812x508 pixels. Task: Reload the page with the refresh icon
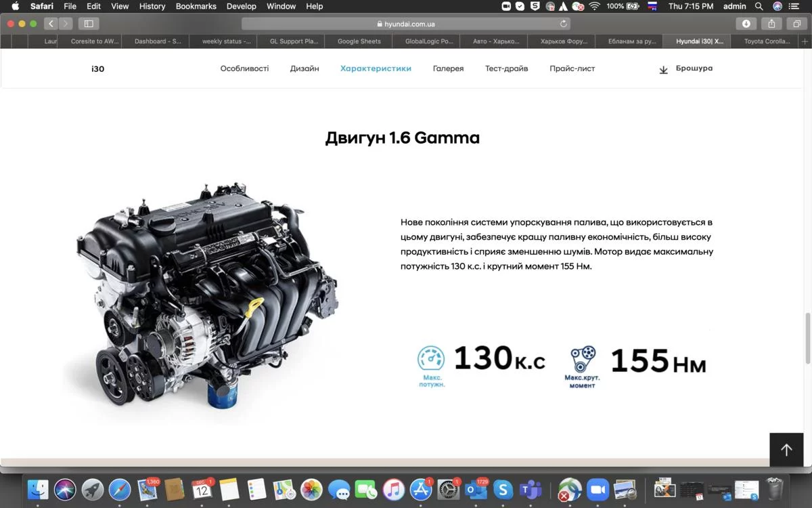pyautogui.click(x=564, y=24)
